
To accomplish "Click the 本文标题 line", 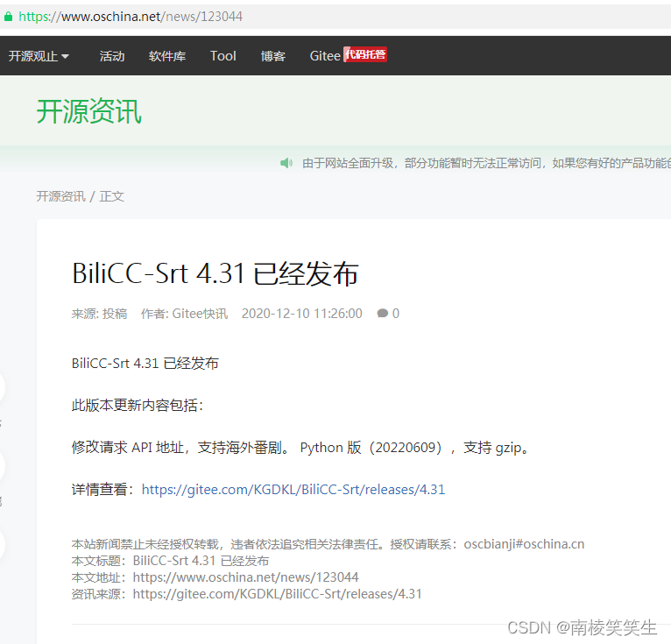I will (x=170, y=561).
